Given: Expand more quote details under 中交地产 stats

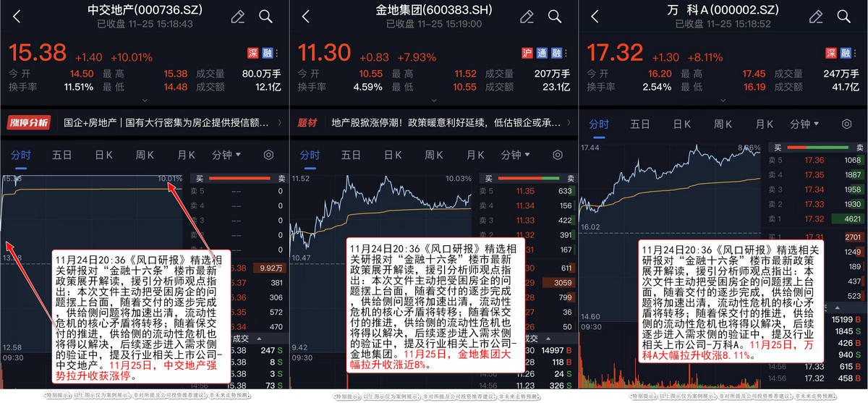Looking at the screenshot, I should (145, 102).
